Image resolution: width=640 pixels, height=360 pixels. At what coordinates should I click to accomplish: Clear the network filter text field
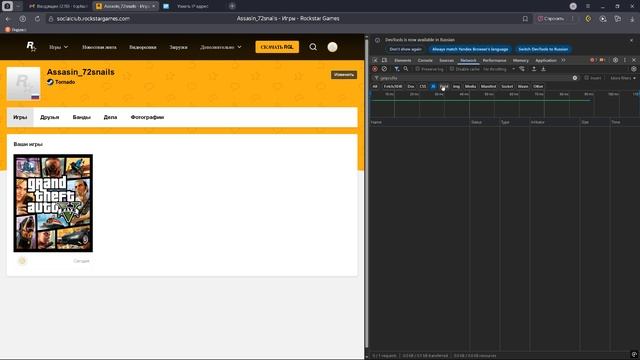[575, 78]
